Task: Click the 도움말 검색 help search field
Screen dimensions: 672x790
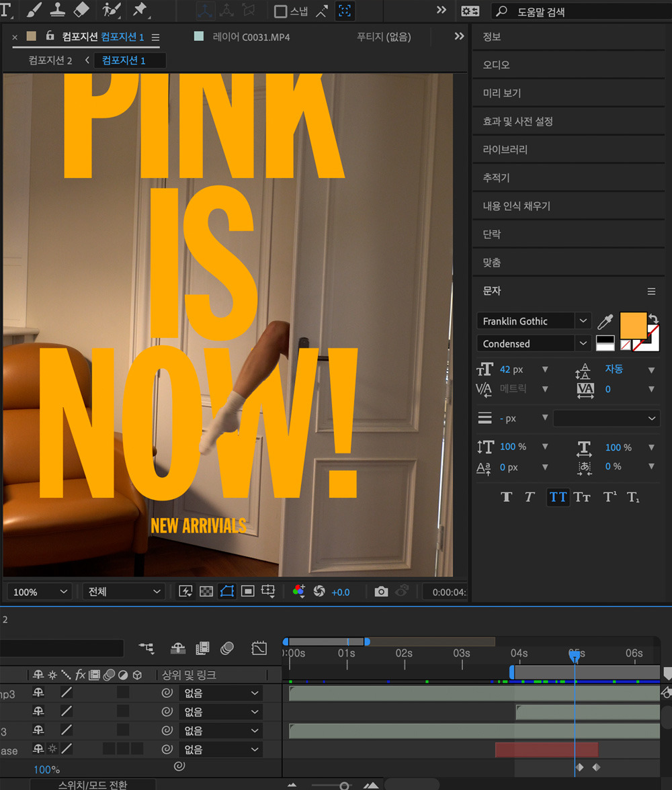Action: pos(581,11)
